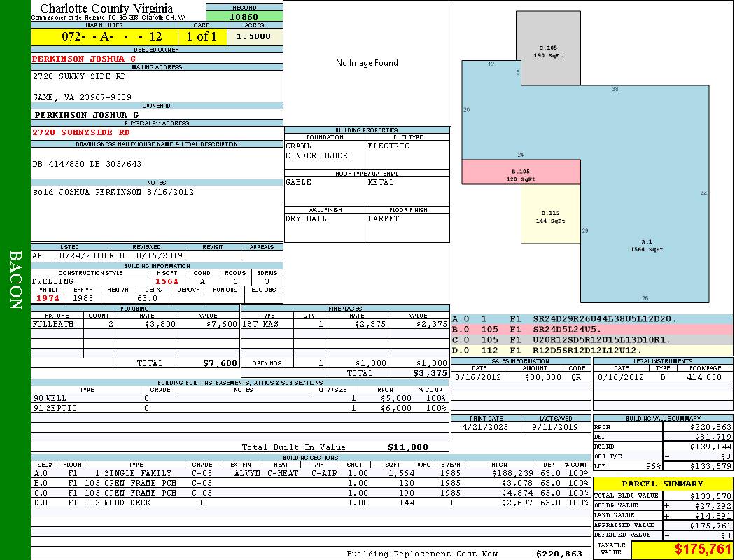
Task: Click the yellow PARCEL SUMMARY header
Action: point(662,484)
